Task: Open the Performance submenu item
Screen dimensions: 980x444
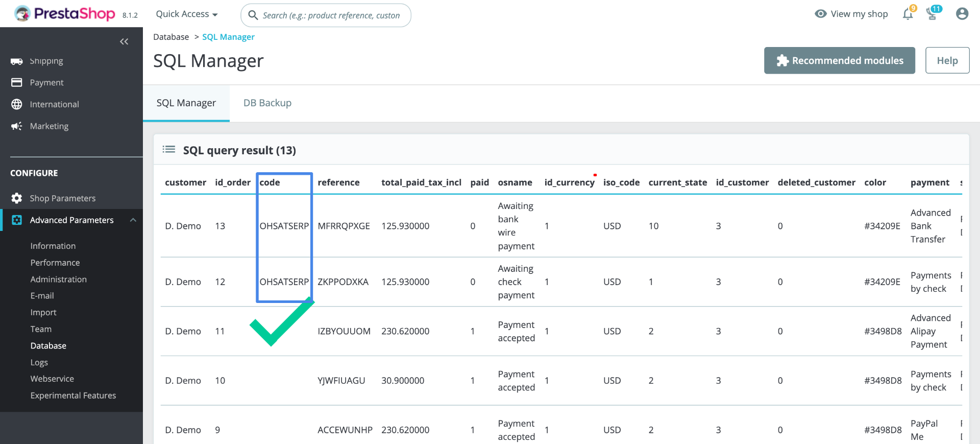Action: pyautogui.click(x=55, y=263)
